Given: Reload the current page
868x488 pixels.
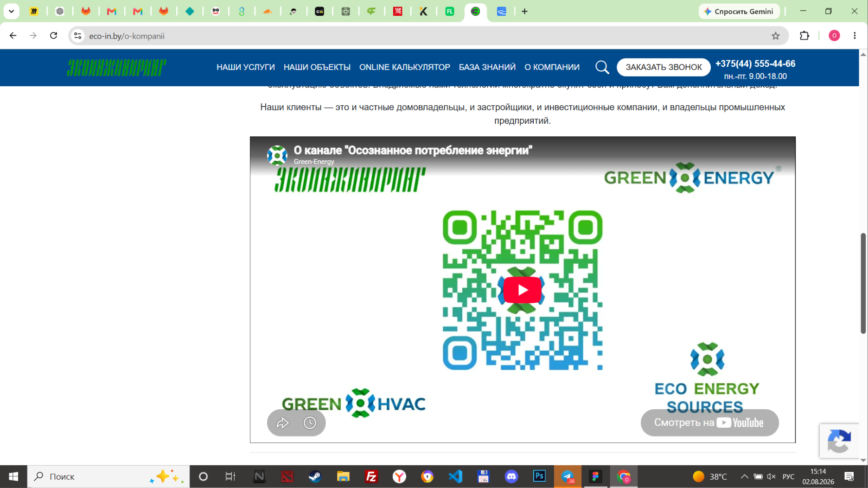Looking at the screenshot, I should pyautogui.click(x=54, y=36).
